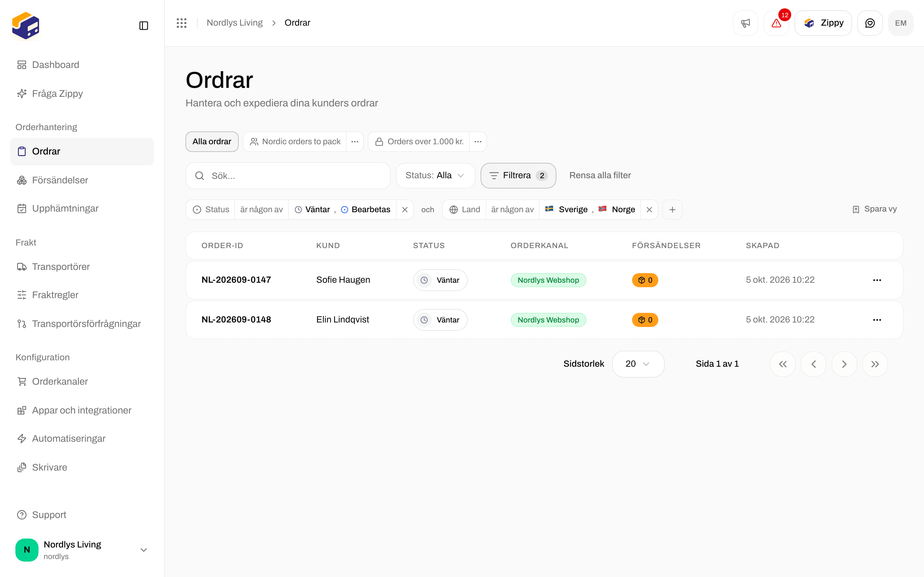The image size is (924, 577).
Task: Open the announcements megaphone icon
Action: click(x=745, y=23)
